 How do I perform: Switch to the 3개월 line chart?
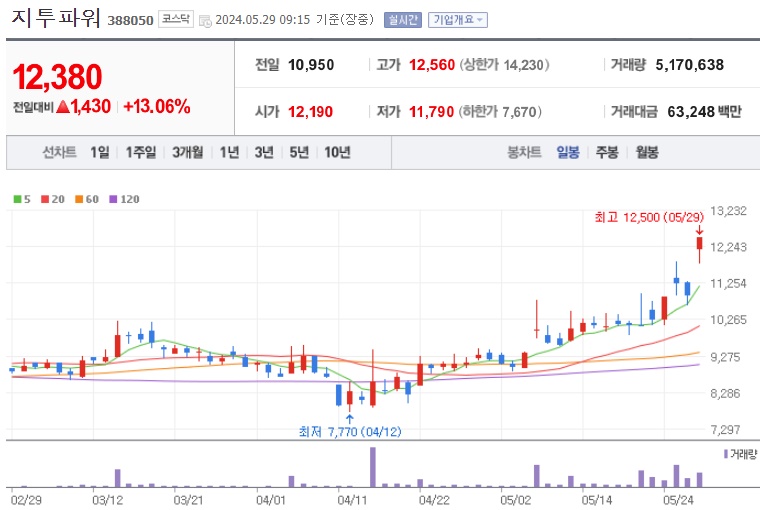188,152
